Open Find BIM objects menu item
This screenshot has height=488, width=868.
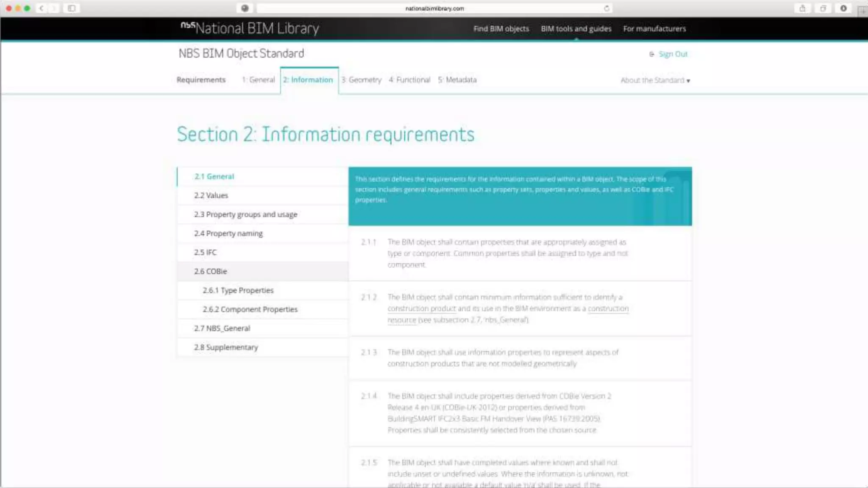tap(501, 29)
